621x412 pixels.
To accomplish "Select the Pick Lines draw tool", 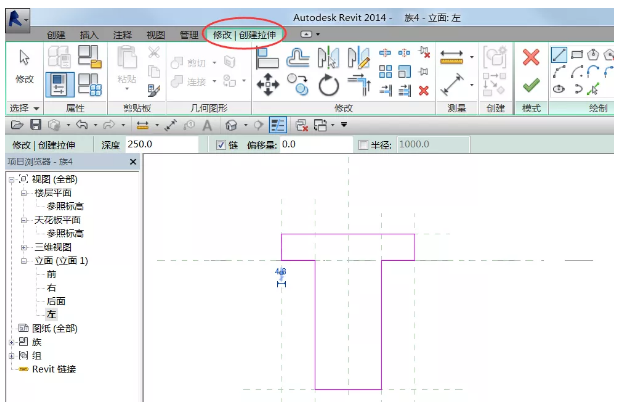I will (x=593, y=89).
